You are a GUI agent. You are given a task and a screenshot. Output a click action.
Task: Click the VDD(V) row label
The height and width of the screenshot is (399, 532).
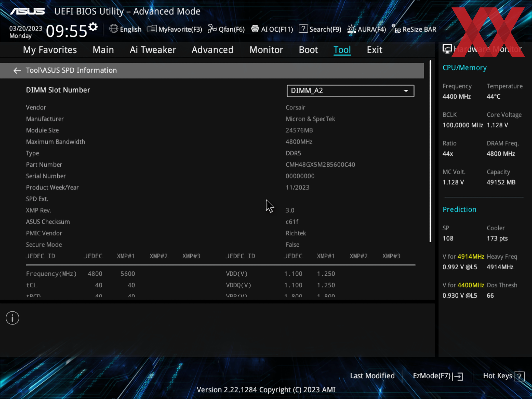pos(237,274)
